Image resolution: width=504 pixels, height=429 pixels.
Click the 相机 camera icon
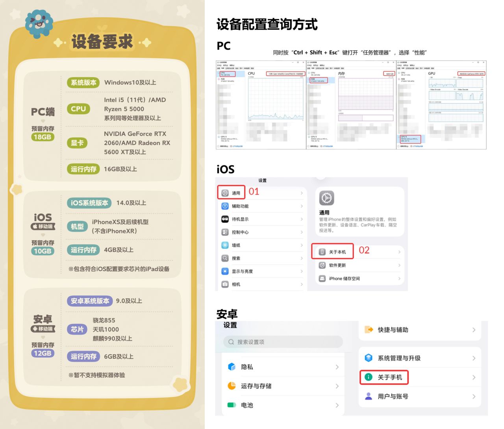pos(225,284)
